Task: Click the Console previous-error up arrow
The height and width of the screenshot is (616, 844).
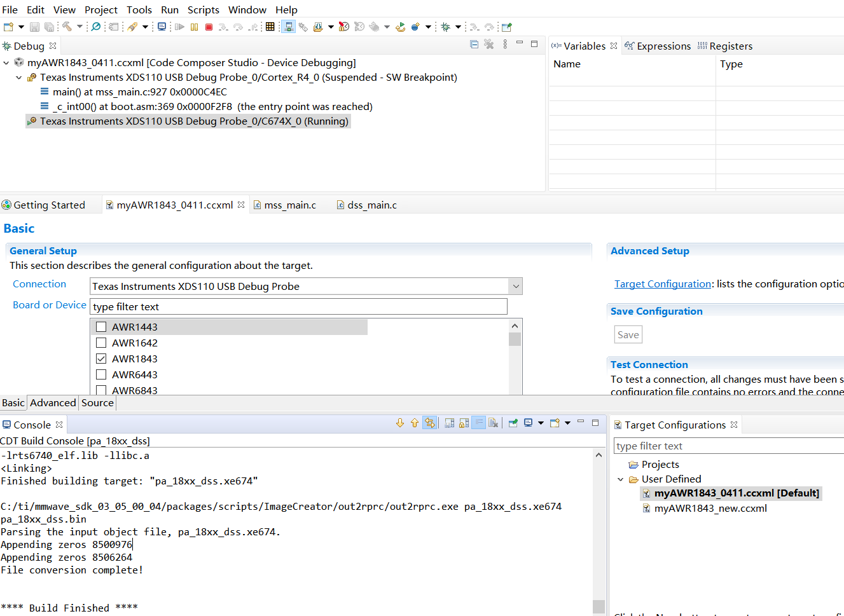Action: point(415,423)
